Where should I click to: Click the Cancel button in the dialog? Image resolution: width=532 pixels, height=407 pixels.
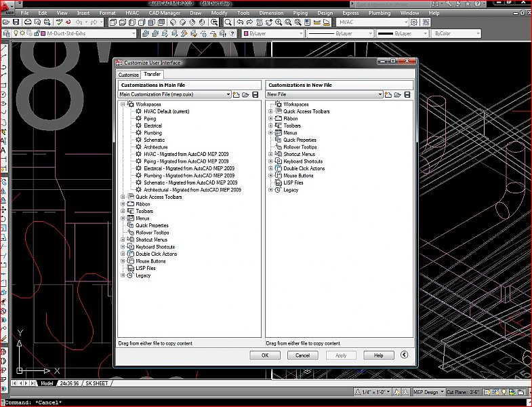pos(302,355)
